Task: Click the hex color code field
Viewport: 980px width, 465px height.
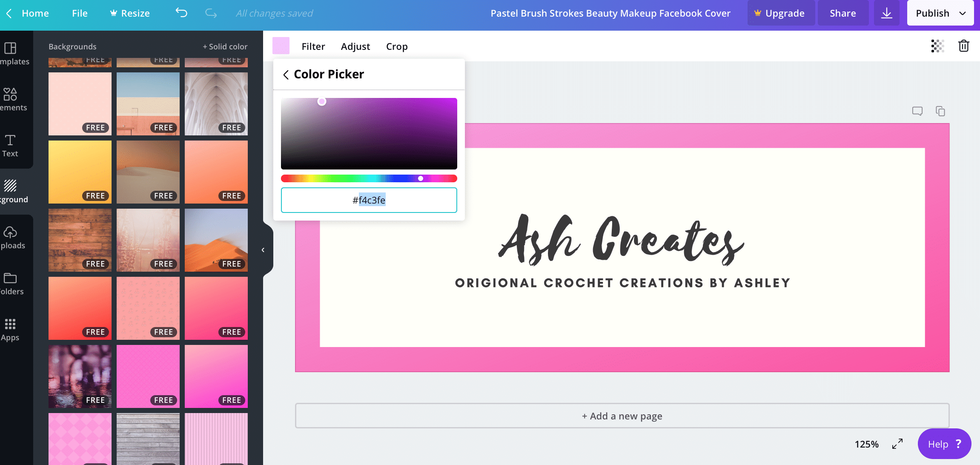Action: [x=369, y=200]
